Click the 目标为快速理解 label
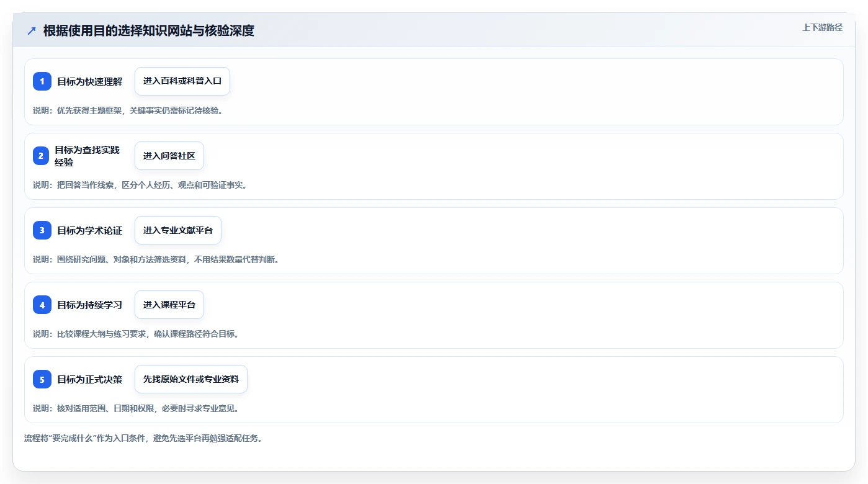 pyautogui.click(x=90, y=81)
